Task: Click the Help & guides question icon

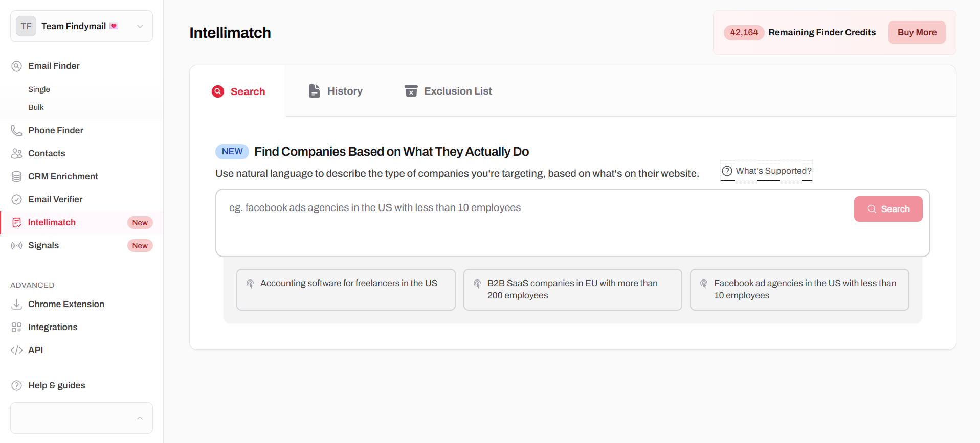Action: (16, 385)
